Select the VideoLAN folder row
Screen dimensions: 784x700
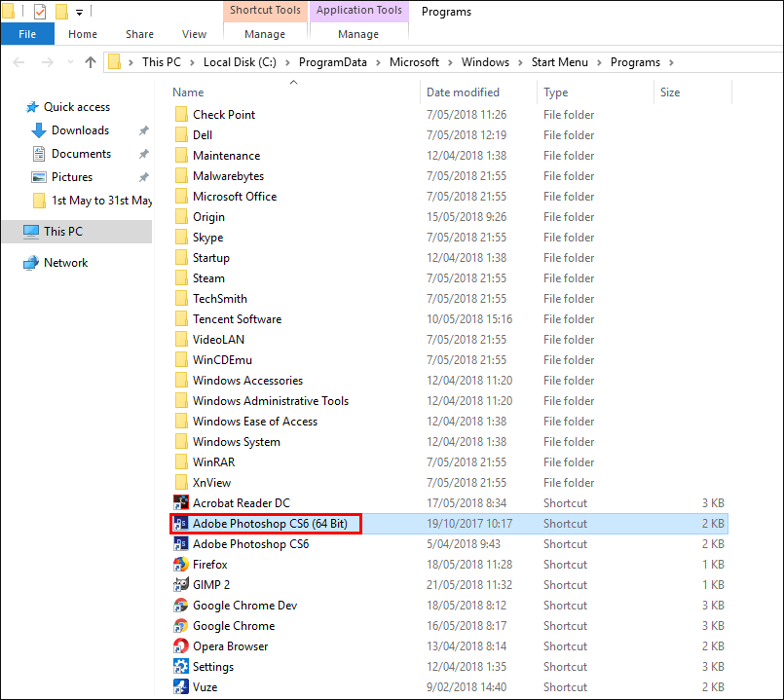449,340
